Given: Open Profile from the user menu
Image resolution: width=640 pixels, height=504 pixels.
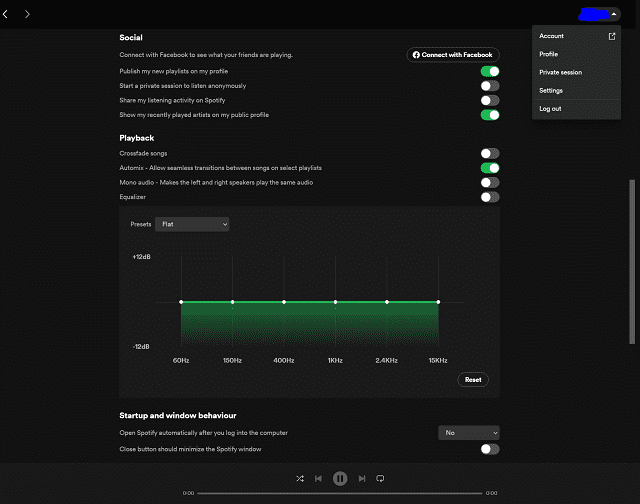Looking at the screenshot, I should coord(576,54).
